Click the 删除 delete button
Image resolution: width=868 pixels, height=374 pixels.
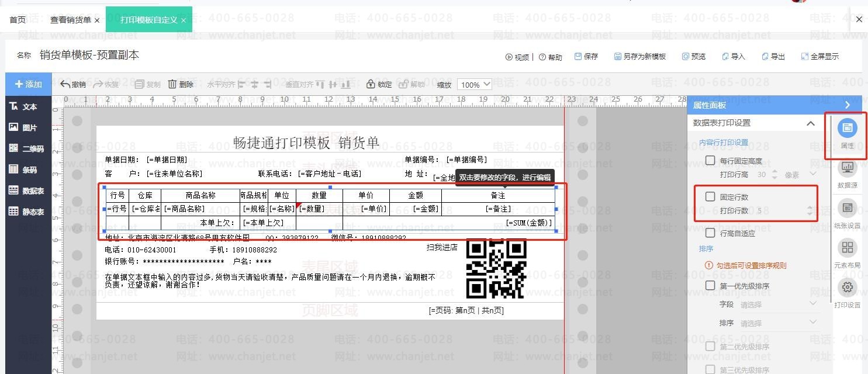(181, 84)
